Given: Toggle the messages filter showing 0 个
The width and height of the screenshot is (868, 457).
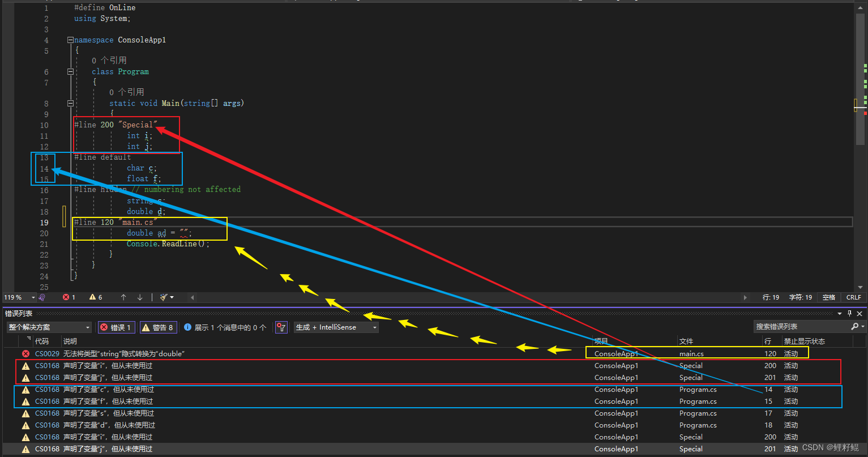Looking at the screenshot, I should [x=225, y=327].
